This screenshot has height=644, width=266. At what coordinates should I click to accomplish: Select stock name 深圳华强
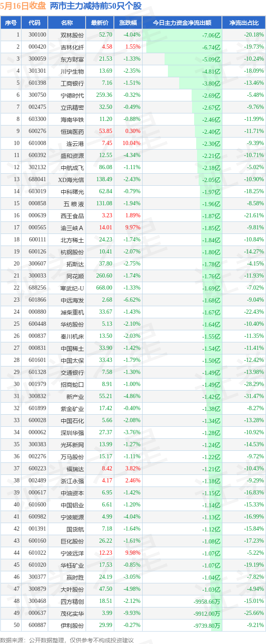pyautogui.click(x=72, y=433)
